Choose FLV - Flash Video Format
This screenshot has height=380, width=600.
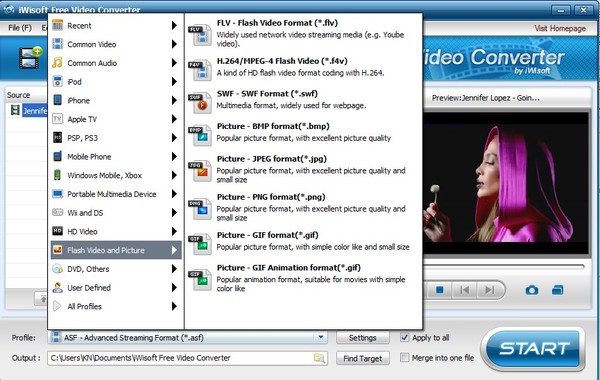click(x=303, y=34)
